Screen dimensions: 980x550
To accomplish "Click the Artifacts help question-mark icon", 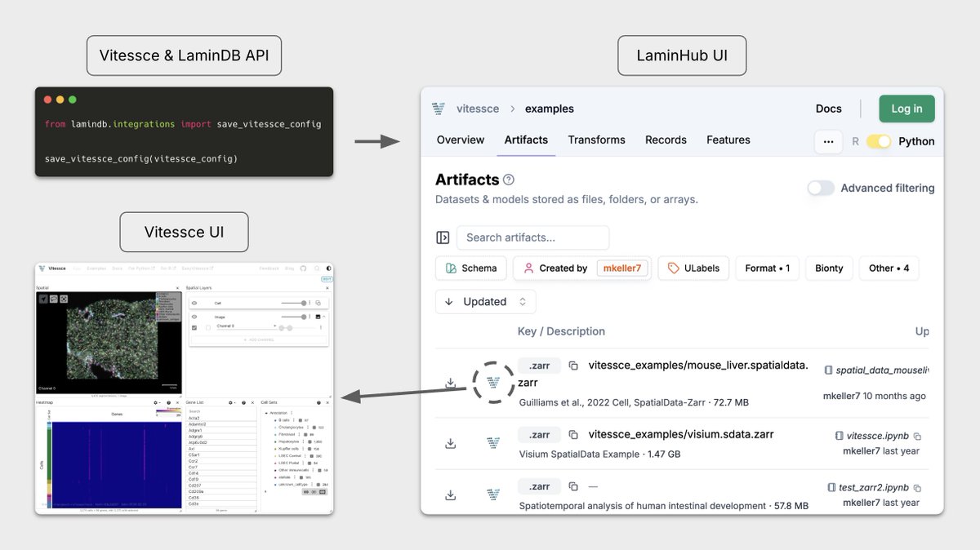I will pyautogui.click(x=509, y=180).
